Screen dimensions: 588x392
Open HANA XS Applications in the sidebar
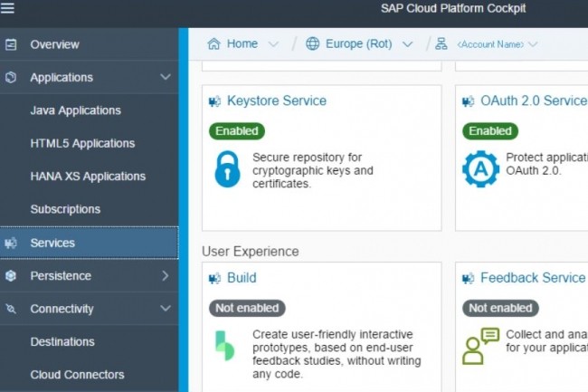point(90,177)
